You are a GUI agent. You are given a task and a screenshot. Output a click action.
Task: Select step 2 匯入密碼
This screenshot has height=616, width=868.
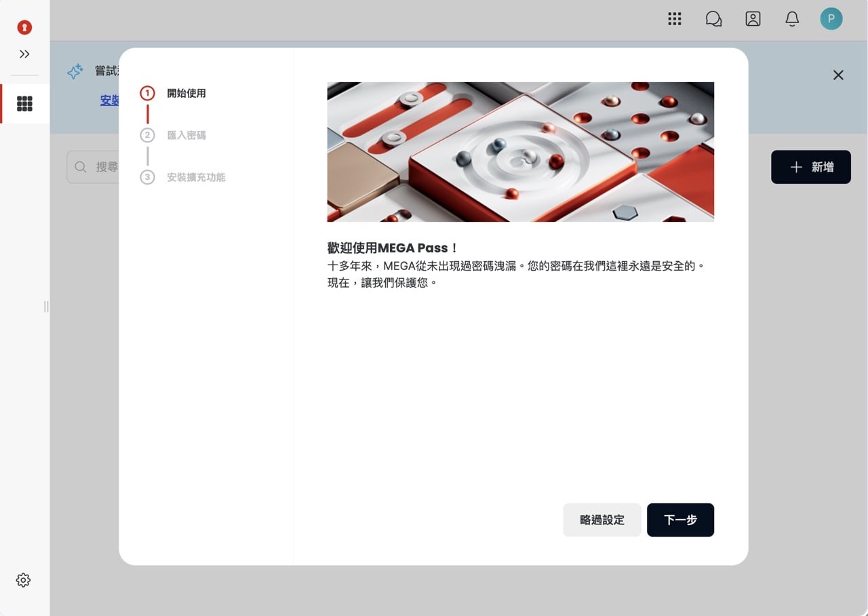[173, 135]
